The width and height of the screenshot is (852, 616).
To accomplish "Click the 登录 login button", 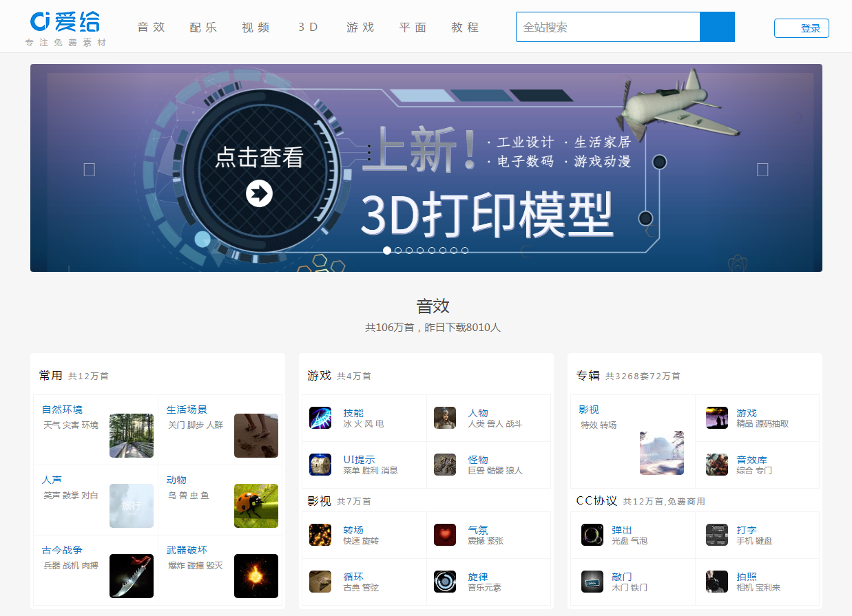I will [x=801, y=28].
